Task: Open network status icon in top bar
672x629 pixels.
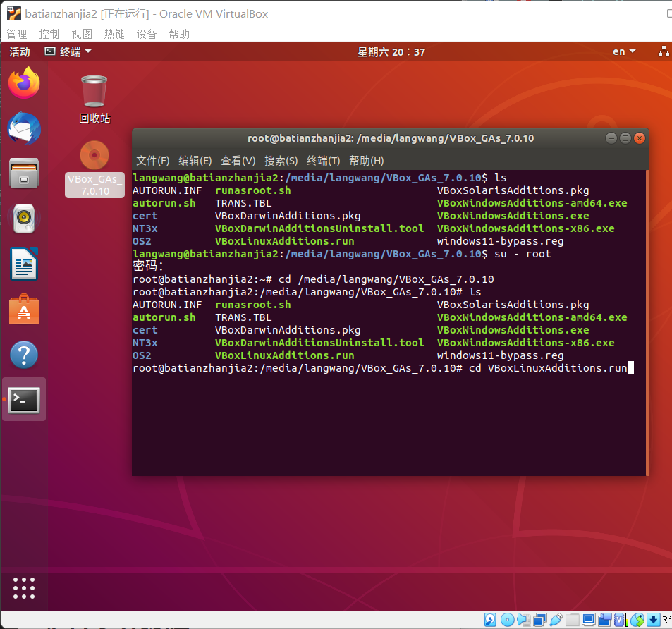Action: coord(664,52)
